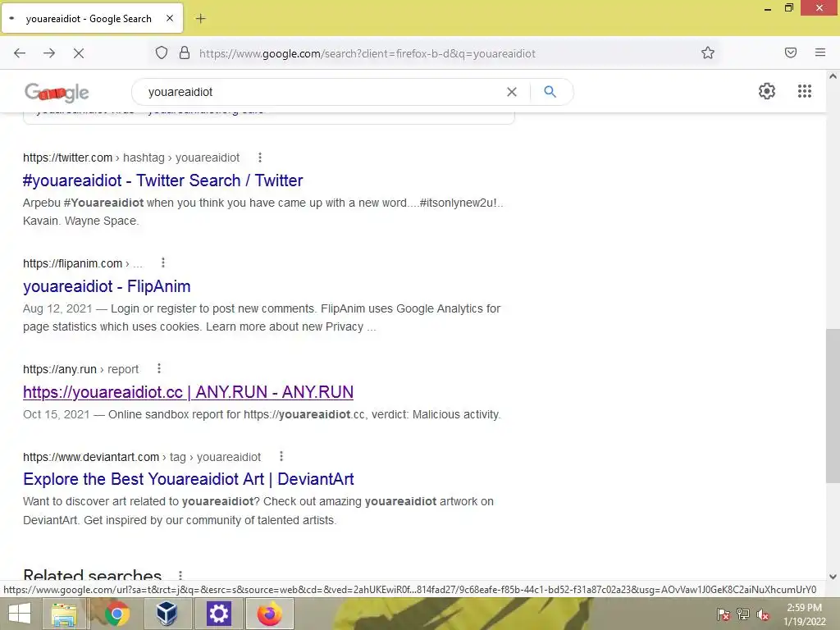Image resolution: width=840 pixels, height=630 pixels.
Task: Open youareaidiot - FlipAnim result
Action: pyautogui.click(x=107, y=286)
